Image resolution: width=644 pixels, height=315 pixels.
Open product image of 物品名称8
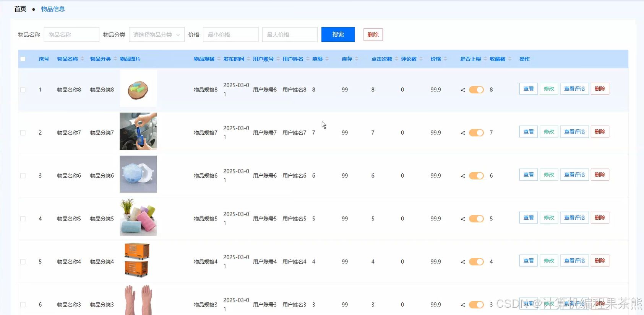click(x=138, y=88)
